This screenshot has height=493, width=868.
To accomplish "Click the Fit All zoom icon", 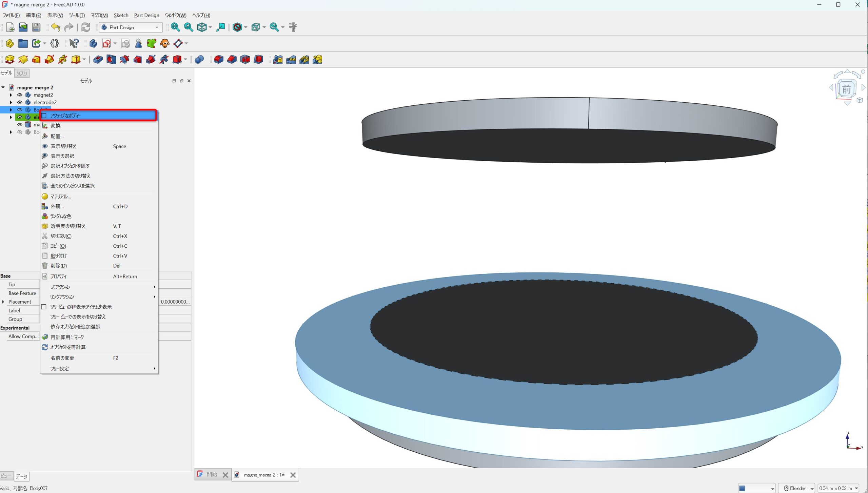I will pos(175,27).
